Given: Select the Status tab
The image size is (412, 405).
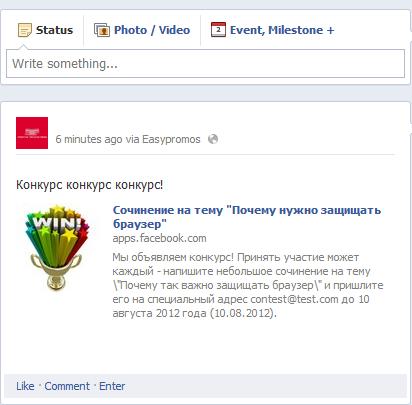Looking at the screenshot, I should point(45,30).
